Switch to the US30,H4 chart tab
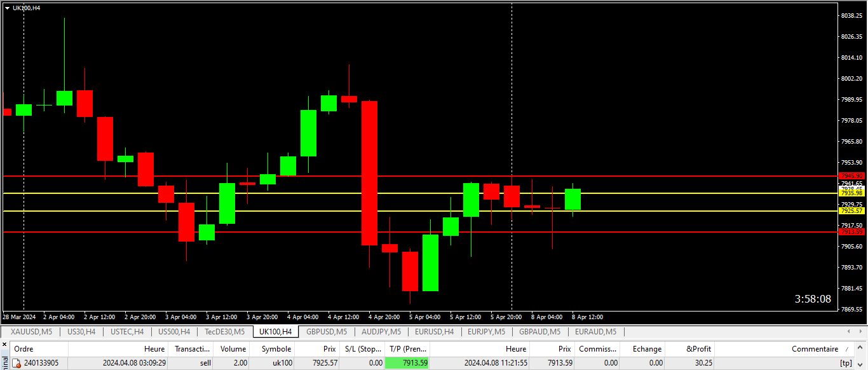Viewport: 868px width, 370px height. [81, 332]
